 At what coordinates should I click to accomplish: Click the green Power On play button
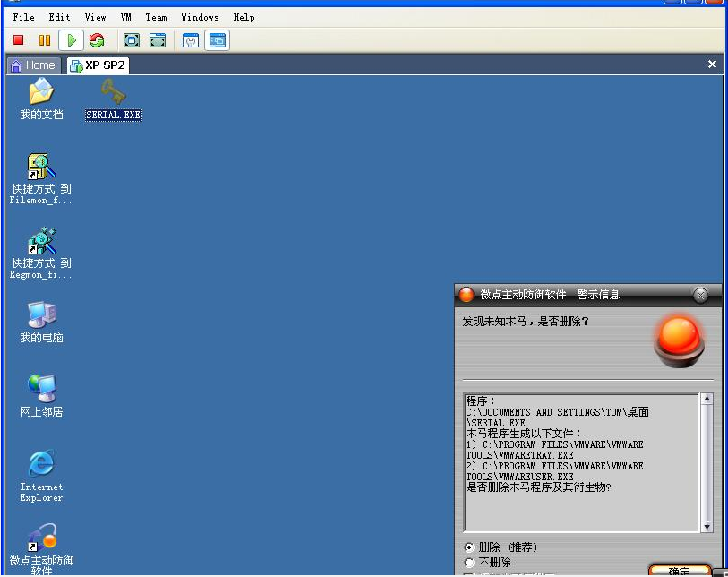[x=71, y=40]
